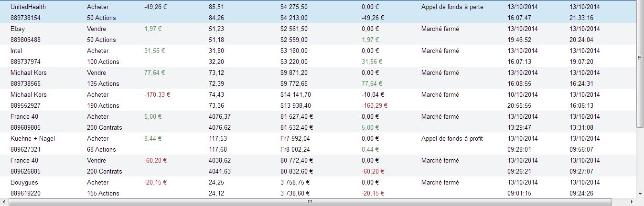Viewport: 644px width, 206px height.
Task: Select the Bouygues trade row
Action: click(24, 183)
